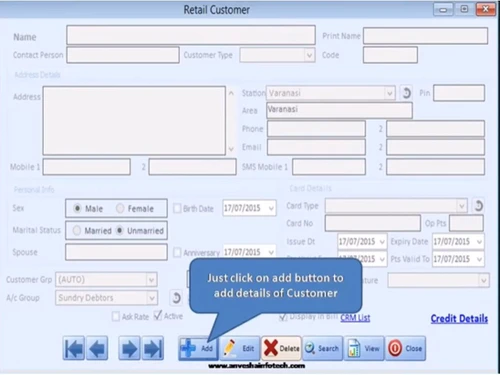Open the Search button with magnifier
The image size is (500, 375).
(322, 348)
